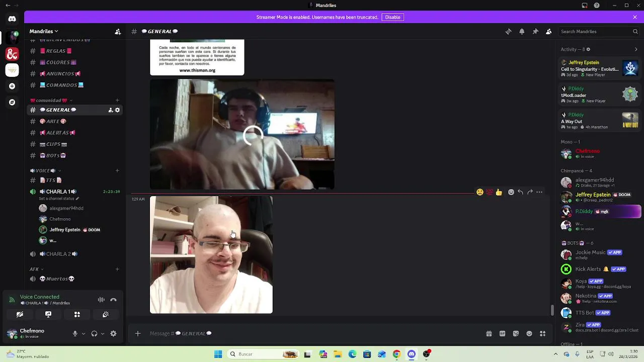644x362 pixels.
Task: Start an activity button
Action: [77, 314]
